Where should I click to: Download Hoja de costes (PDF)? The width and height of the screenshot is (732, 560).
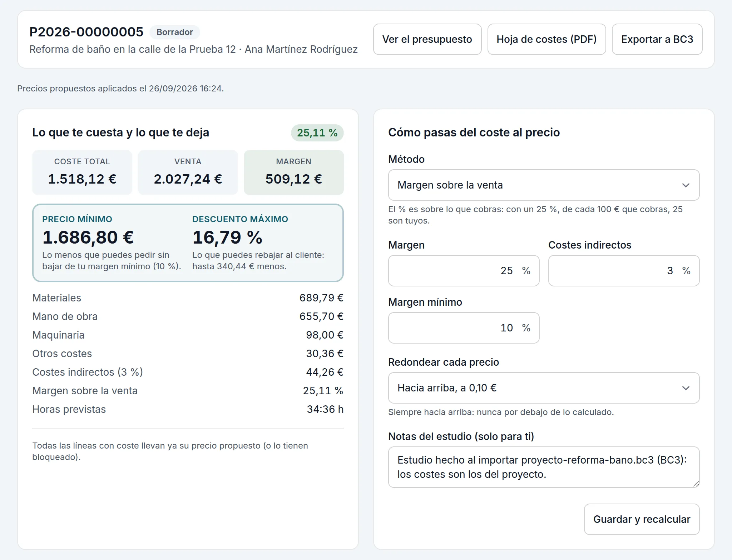546,39
